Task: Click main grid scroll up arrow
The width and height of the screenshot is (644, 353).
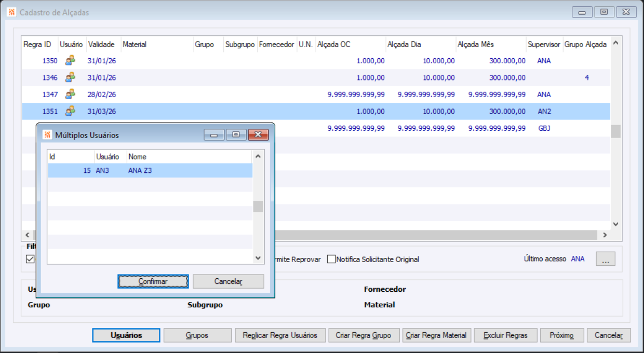Action: coord(615,43)
